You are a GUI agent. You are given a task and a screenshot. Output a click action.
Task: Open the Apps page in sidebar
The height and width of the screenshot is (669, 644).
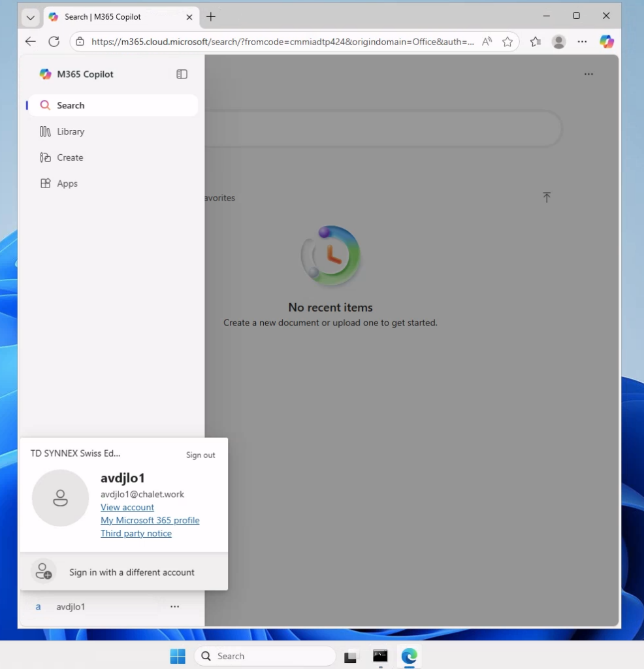pyautogui.click(x=67, y=184)
